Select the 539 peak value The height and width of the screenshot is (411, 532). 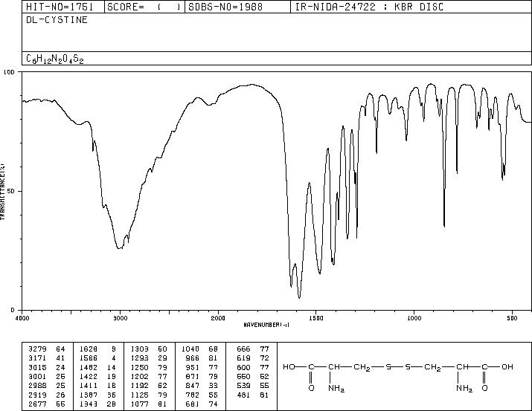(243, 386)
